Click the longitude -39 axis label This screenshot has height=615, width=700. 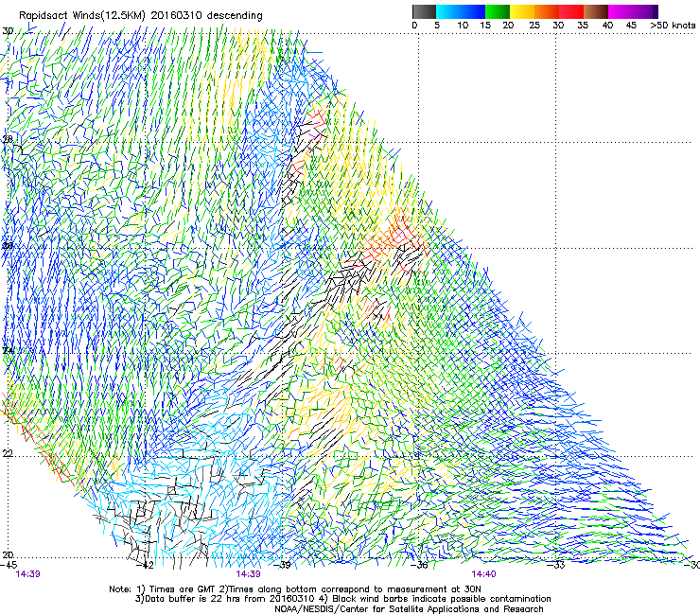282,565
